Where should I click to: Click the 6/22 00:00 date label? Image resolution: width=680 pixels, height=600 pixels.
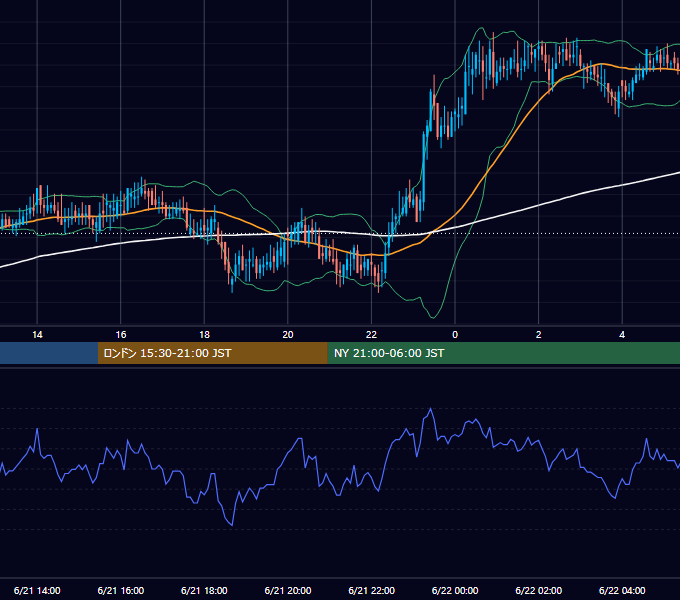tap(455, 590)
